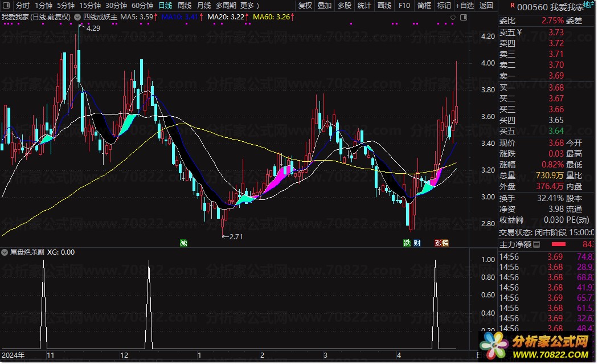
Task: Click the 4.29 high price label
Action: click(x=93, y=28)
